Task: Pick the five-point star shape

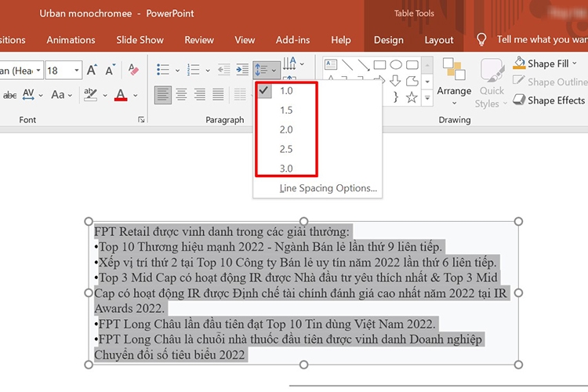Action: coord(412,97)
